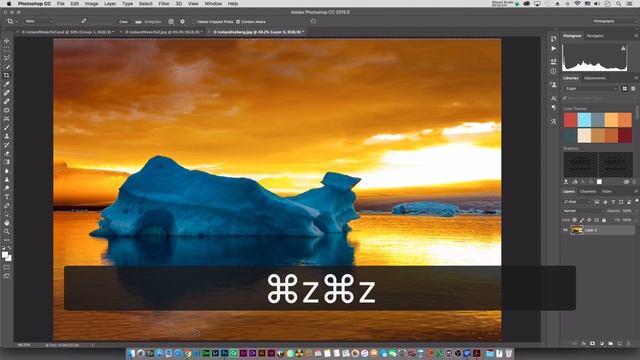Change the screen mode
Viewport: 640px width, 360px height.
[7, 276]
